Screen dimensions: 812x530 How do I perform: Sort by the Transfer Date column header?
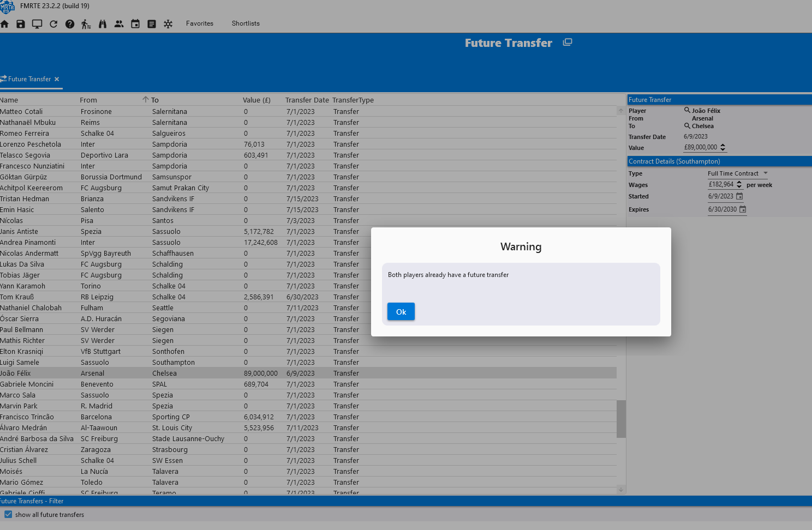(307, 100)
